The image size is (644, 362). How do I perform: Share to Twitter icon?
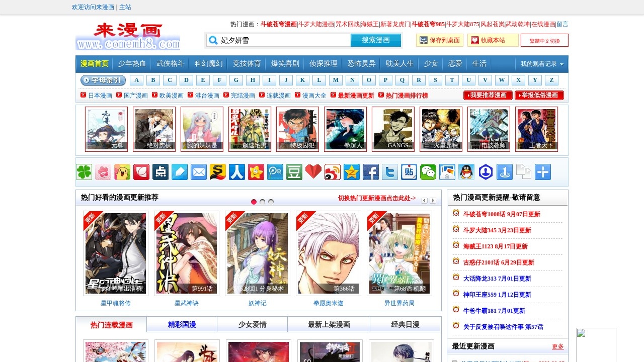point(390,172)
